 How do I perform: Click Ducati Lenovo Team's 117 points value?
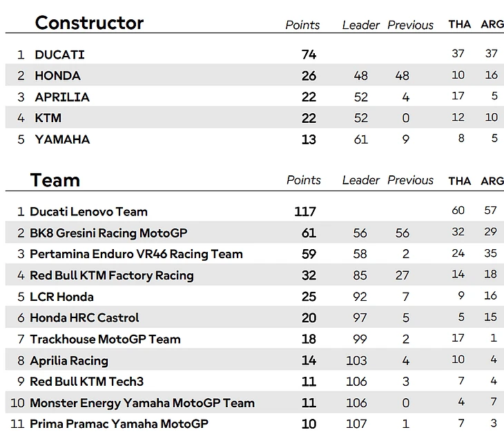[x=304, y=212]
